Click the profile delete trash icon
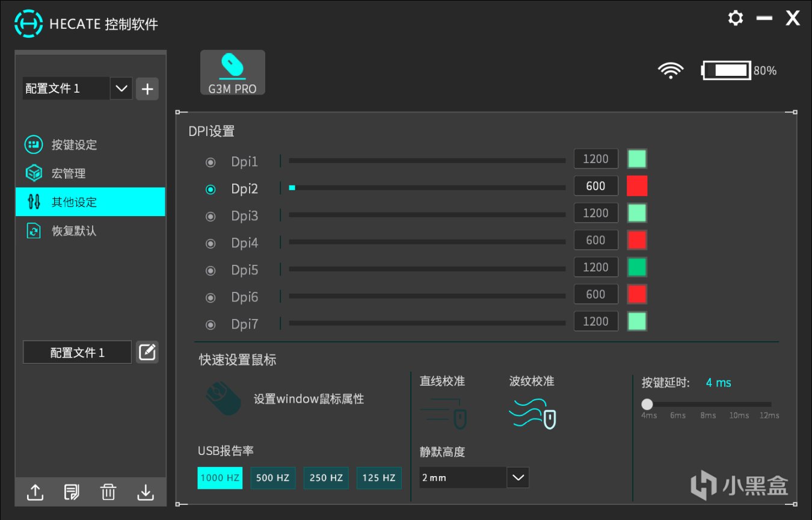 (108, 492)
